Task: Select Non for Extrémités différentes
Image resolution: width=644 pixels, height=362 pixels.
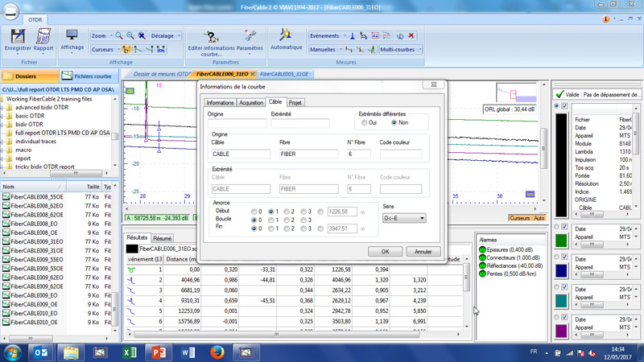Action: [394, 123]
